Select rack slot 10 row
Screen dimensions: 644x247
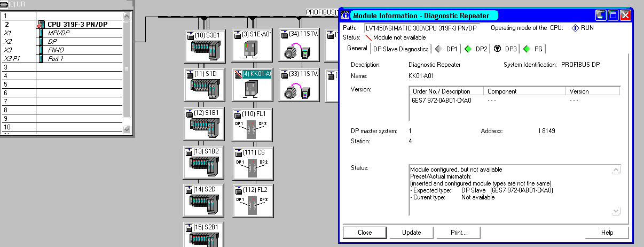(62, 127)
